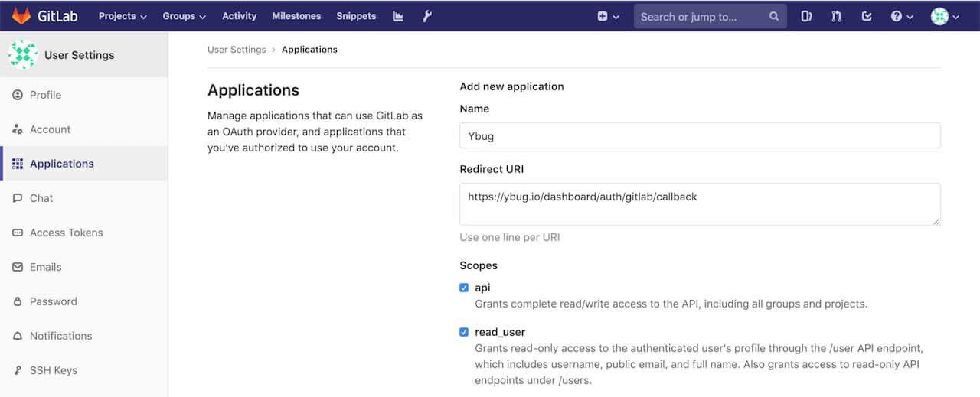Click the GitLab fox logo

(x=21, y=16)
